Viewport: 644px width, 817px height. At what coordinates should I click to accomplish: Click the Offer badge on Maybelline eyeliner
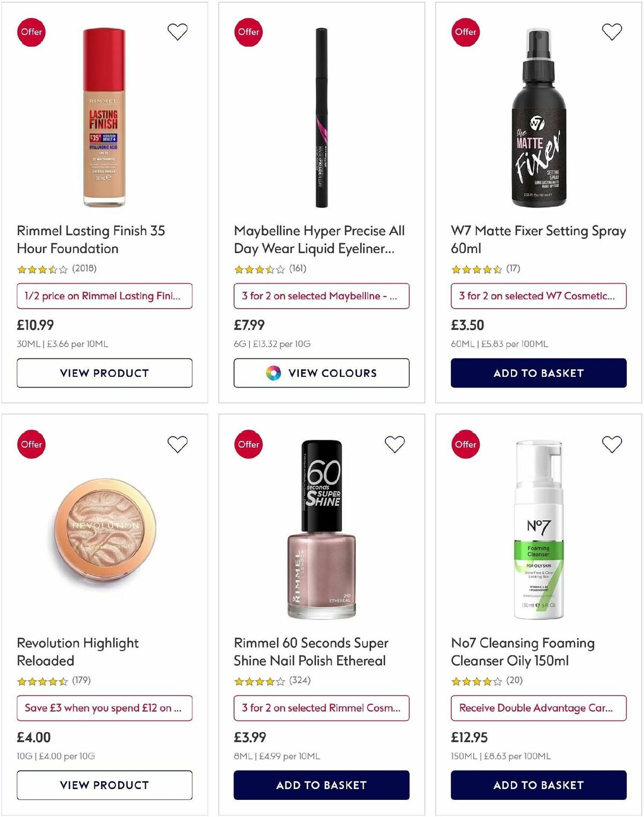248,32
